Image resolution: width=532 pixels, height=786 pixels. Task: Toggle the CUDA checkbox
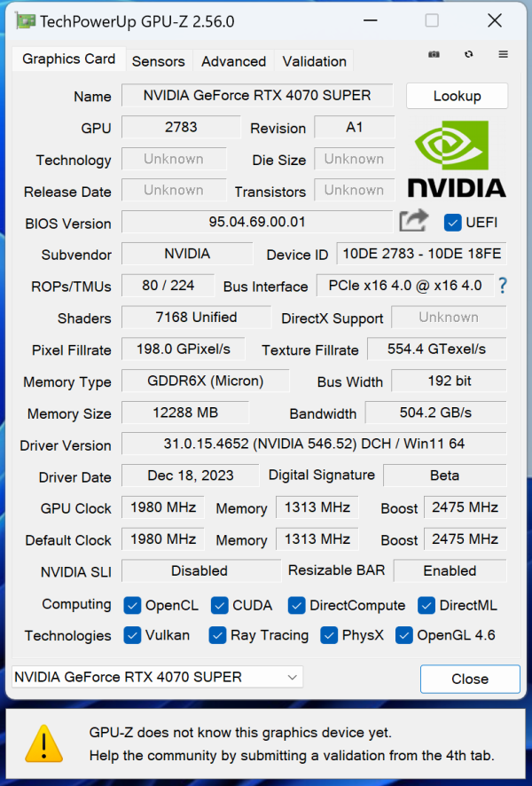219,605
